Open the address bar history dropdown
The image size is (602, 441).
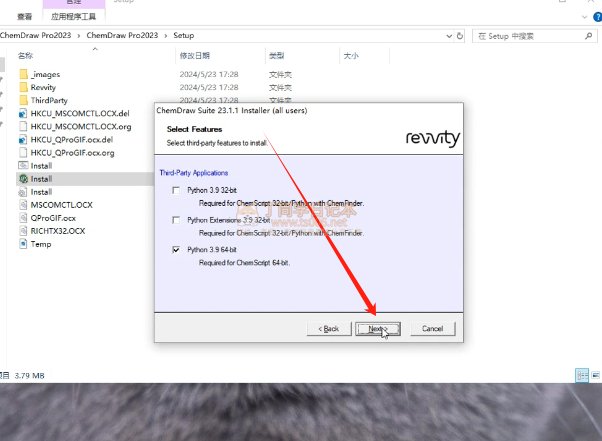point(449,36)
